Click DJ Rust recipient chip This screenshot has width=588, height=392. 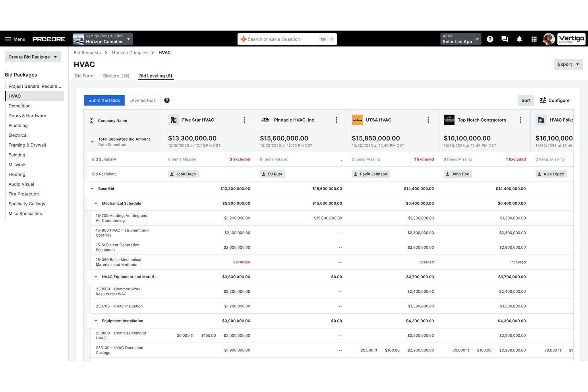pos(273,174)
